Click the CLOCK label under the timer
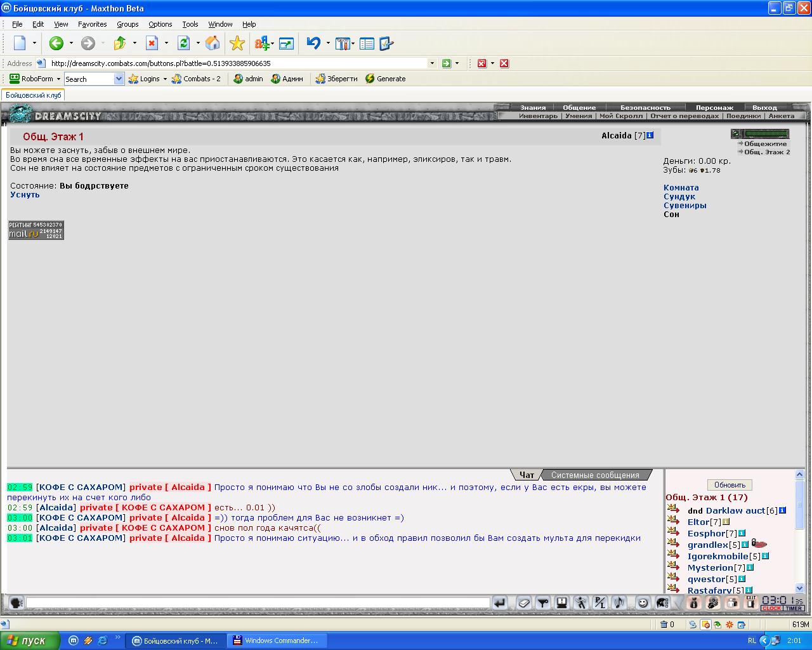The height and width of the screenshot is (650, 812). click(x=771, y=608)
